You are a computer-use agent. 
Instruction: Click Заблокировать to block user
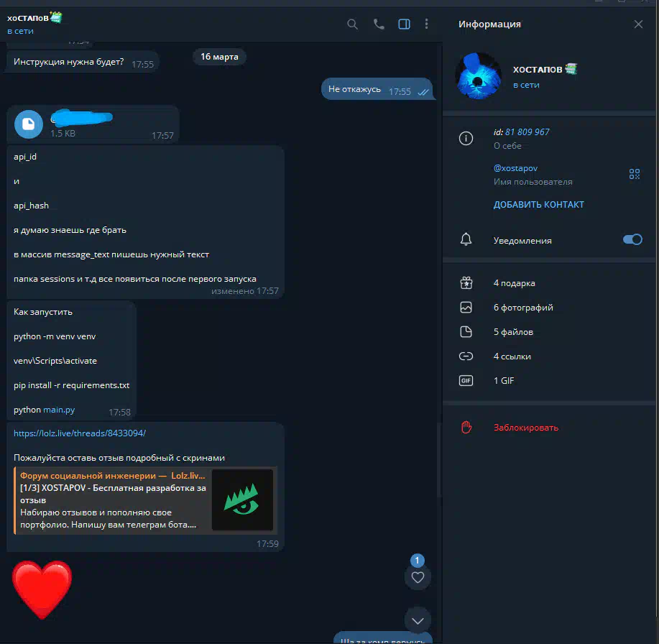pos(526,428)
